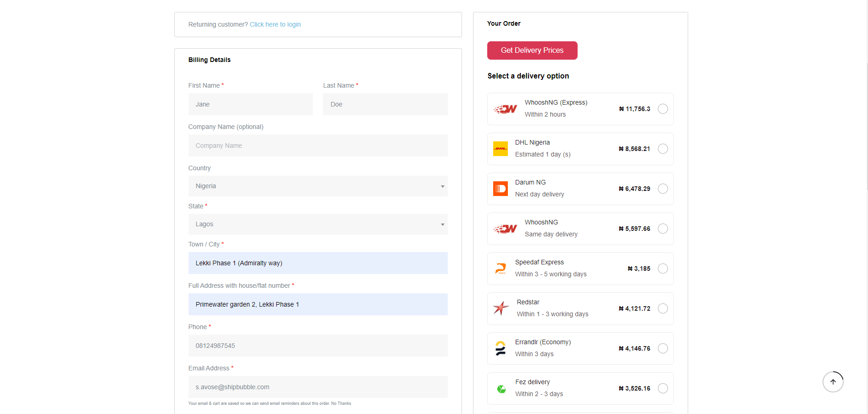868x414 pixels.
Task: Click the Full Address input field
Action: (318, 304)
